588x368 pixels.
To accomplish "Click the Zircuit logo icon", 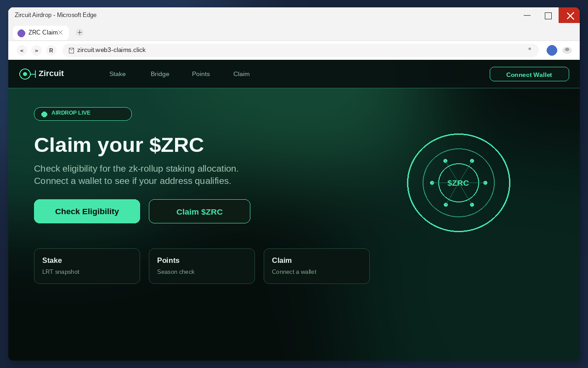I will [x=28, y=74].
